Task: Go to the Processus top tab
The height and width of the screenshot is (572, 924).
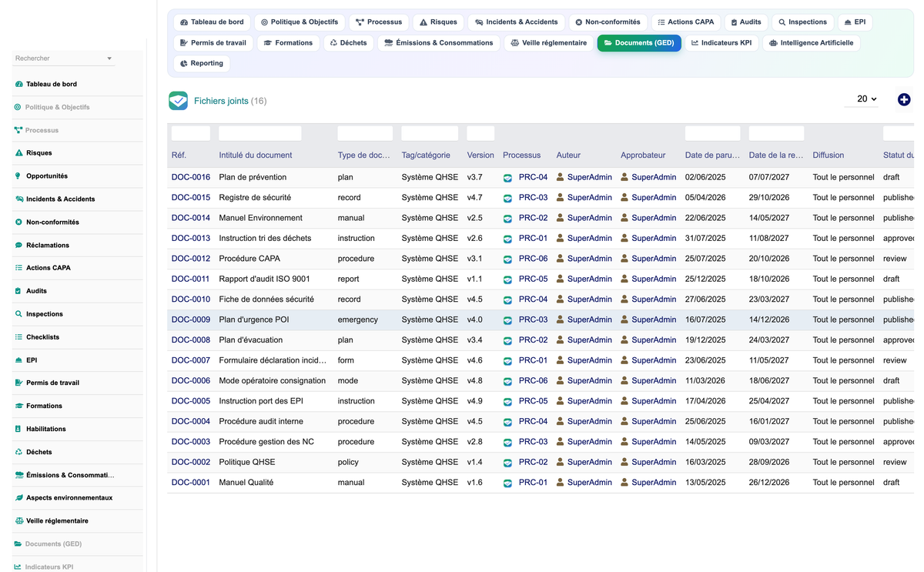Action: click(379, 22)
